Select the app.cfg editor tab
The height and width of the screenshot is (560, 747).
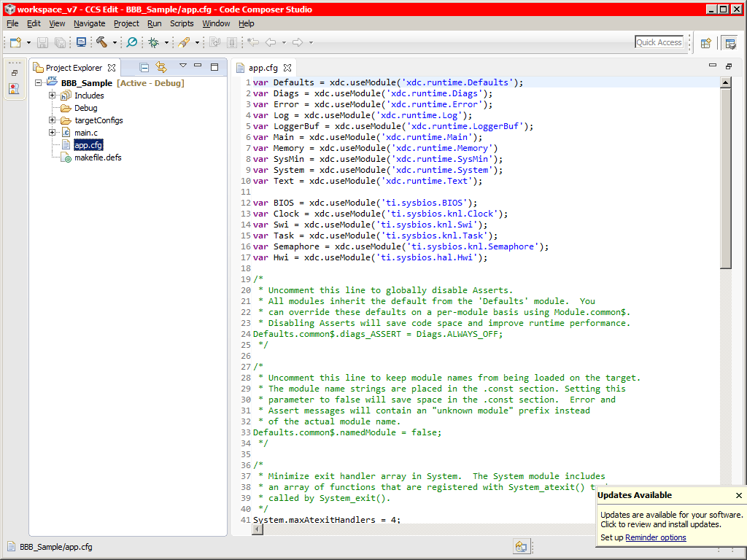(x=263, y=68)
